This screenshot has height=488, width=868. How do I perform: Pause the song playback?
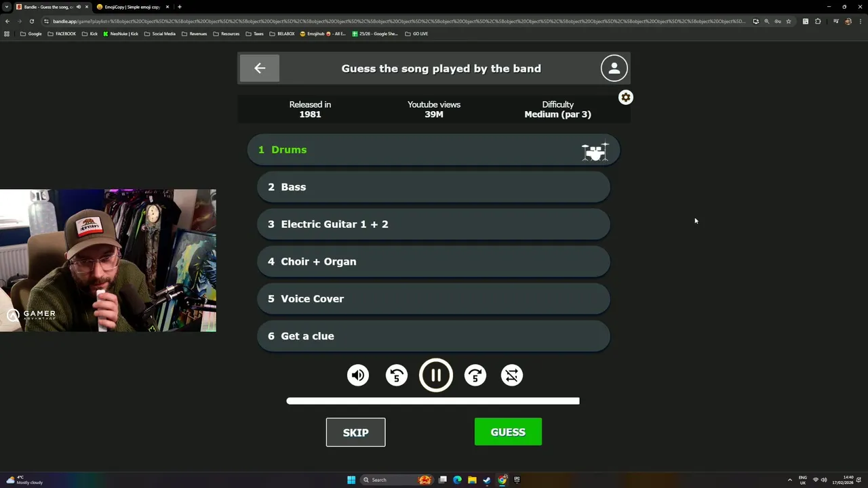[x=436, y=375]
